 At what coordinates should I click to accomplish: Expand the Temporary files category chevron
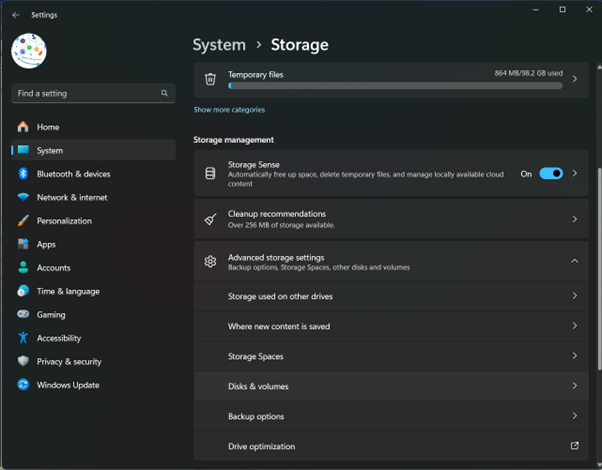(x=575, y=79)
